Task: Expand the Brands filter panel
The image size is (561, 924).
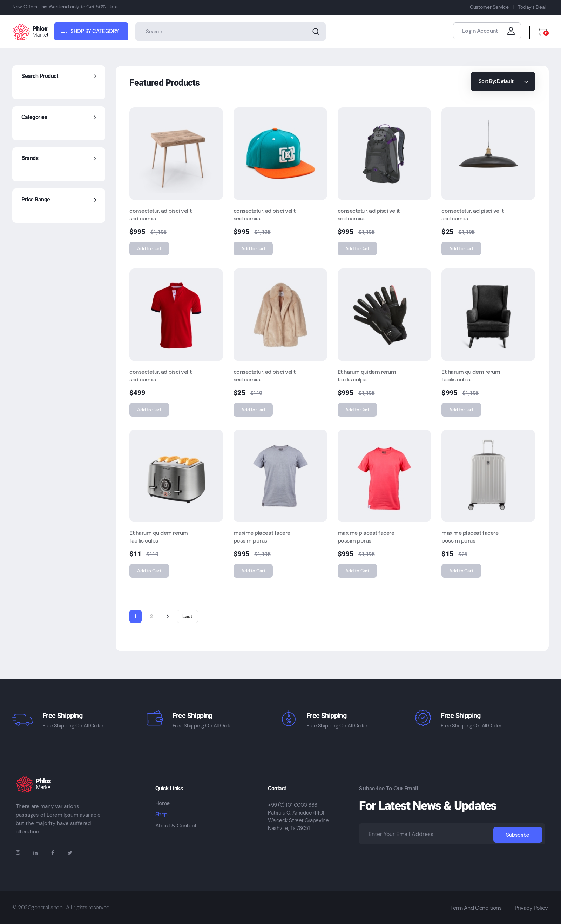Action: (x=95, y=159)
